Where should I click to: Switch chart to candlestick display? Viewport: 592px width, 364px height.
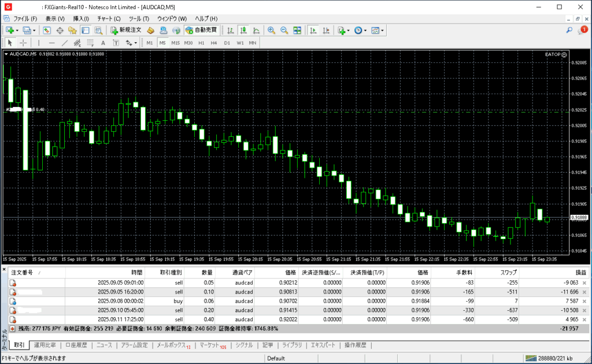pyautogui.click(x=243, y=30)
